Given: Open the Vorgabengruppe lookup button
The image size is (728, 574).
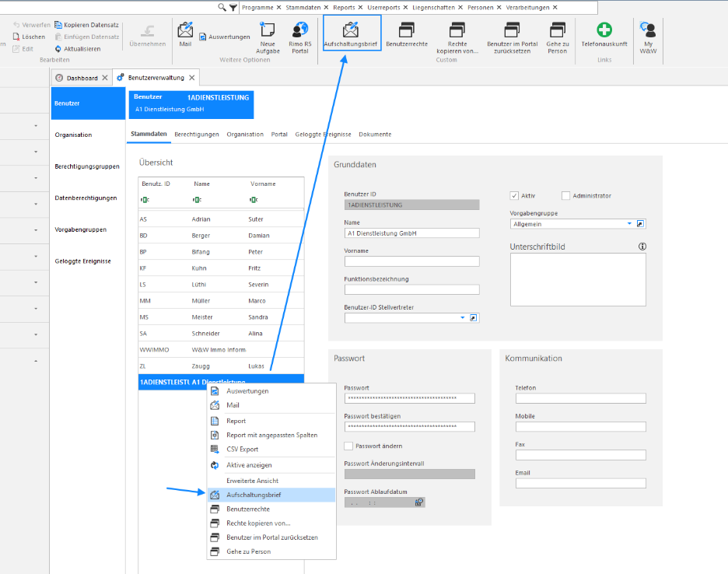Looking at the screenshot, I should 640,224.
